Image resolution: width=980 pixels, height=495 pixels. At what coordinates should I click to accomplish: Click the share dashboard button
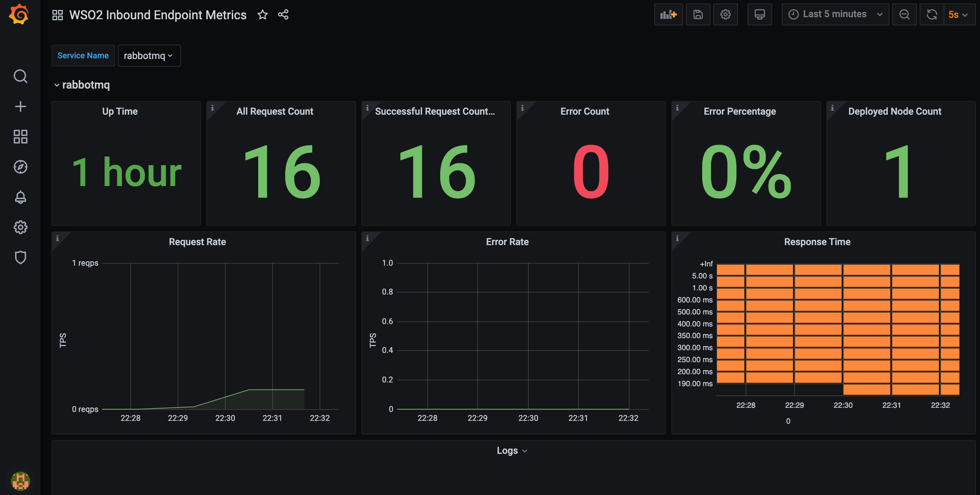(x=283, y=14)
